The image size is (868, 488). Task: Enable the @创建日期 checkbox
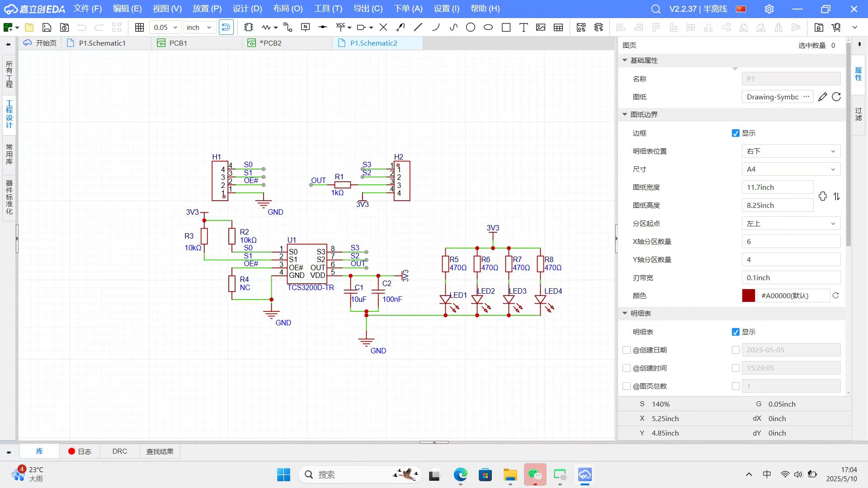(627, 350)
